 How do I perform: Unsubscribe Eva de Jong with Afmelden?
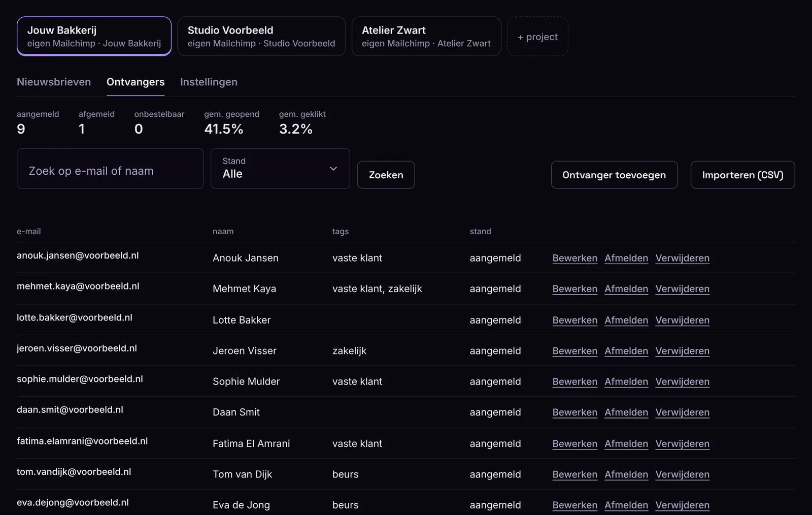click(x=626, y=505)
